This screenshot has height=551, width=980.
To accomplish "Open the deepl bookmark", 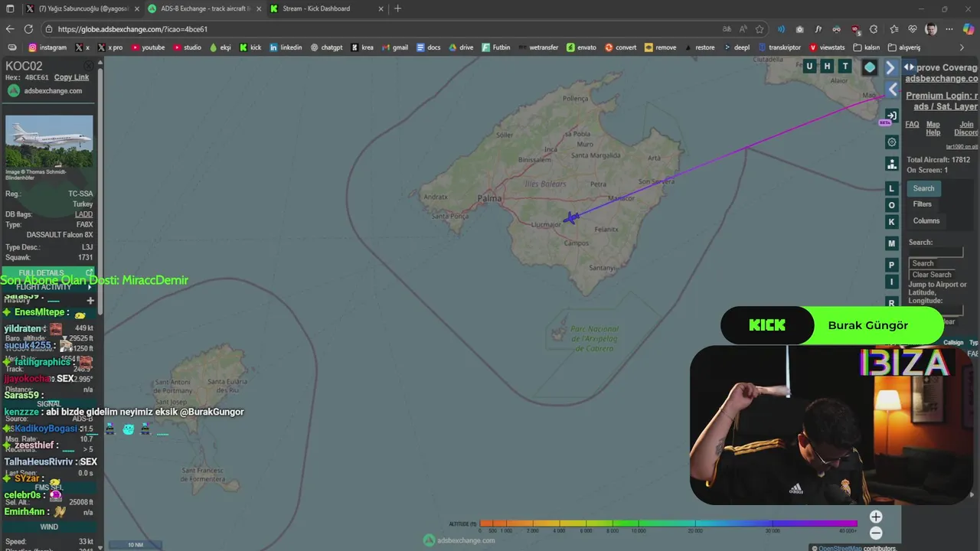I will point(737,47).
